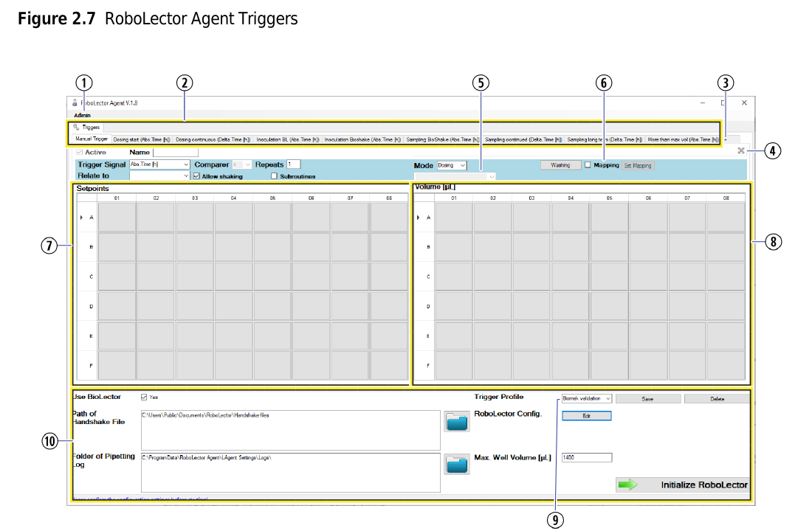Focus the trigger Name field
Image resolution: width=812 pixels, height=531 pixels.
pyautogui.click(x=176, y=152)
